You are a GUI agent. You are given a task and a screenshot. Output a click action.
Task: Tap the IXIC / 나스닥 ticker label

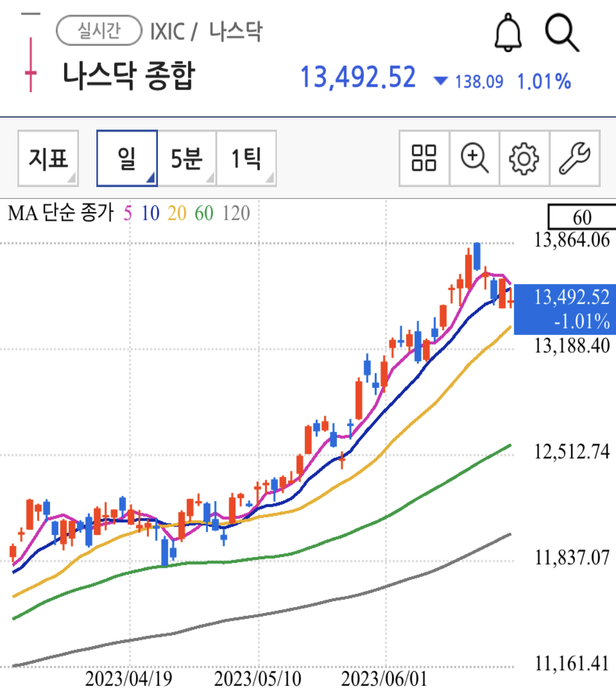pos(206,32)
